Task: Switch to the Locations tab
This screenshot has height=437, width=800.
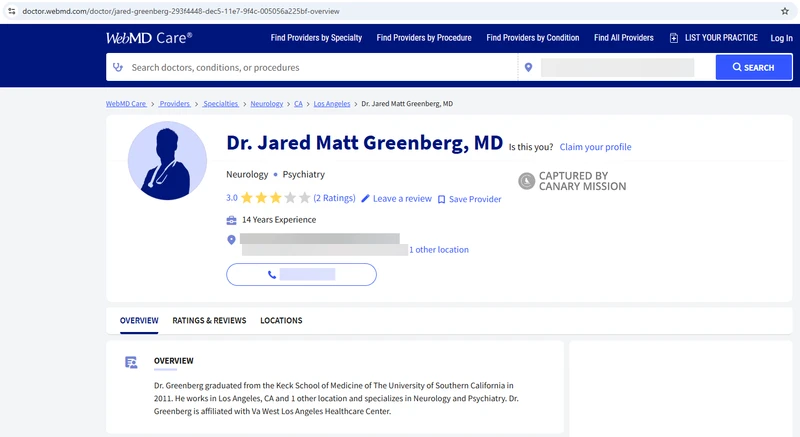Action: [x=281, y=320]
